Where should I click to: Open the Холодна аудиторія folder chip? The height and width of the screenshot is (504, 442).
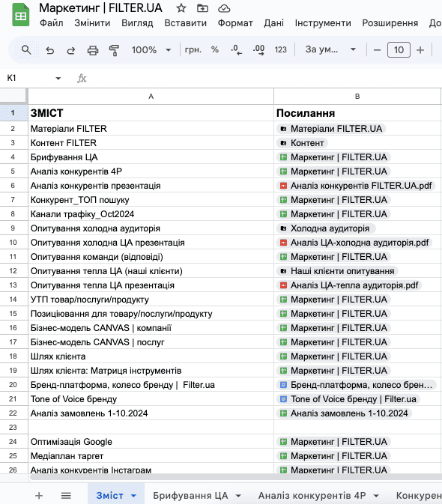[x=326, y=228]
